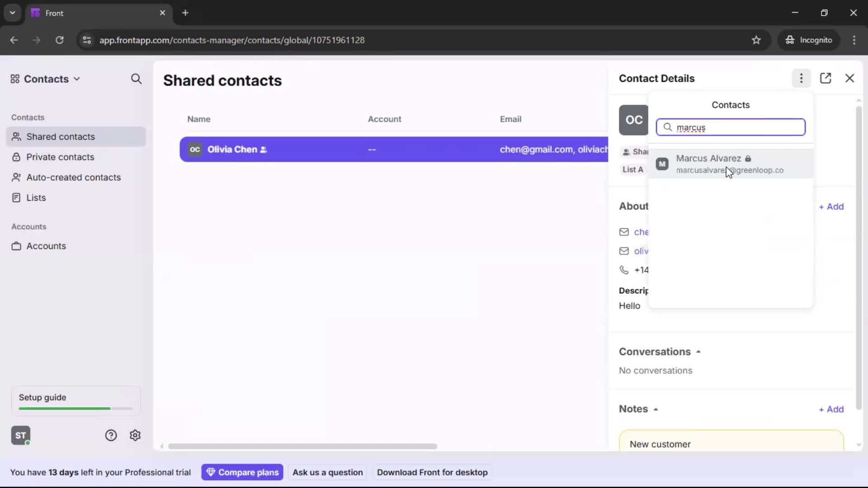Click the help question mark icon
The height and width of the screenshot is (488, 868).
111,435
